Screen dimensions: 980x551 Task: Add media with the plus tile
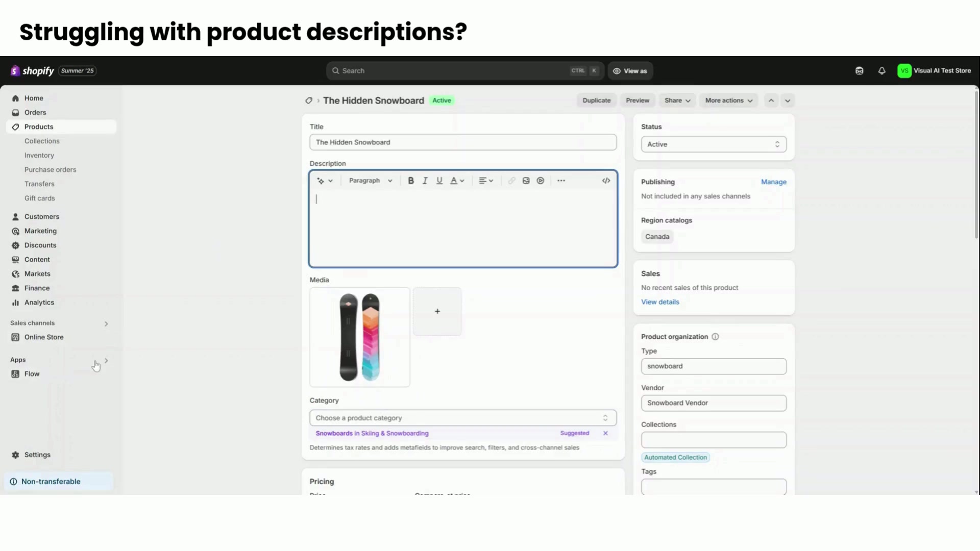(x=437, y=311)
